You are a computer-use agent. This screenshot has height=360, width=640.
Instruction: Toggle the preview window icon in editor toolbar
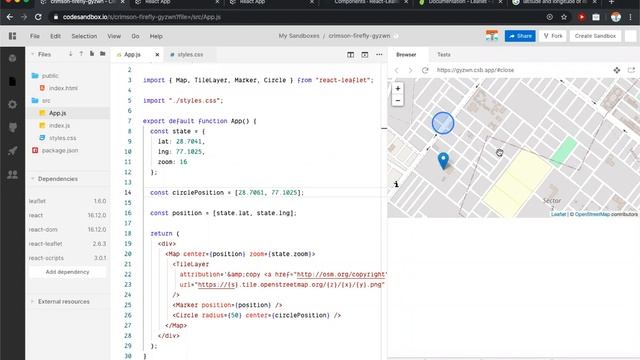(364, 55)
